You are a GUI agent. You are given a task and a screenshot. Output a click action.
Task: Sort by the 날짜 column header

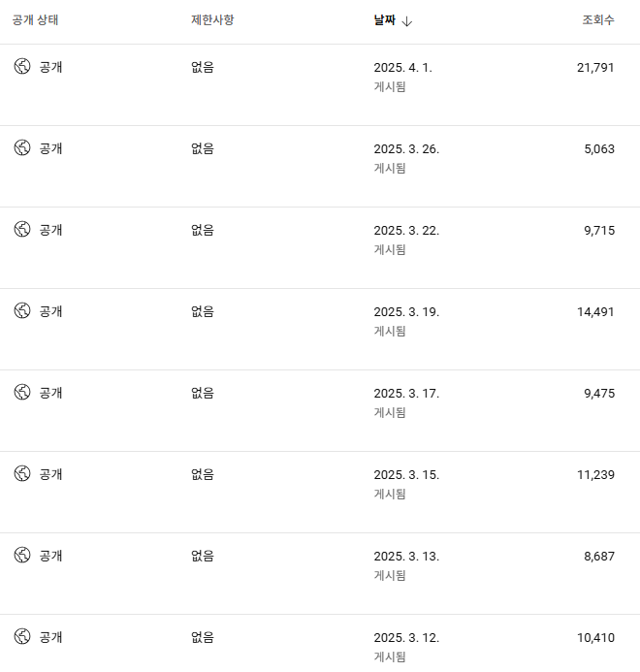tap(385, 20)
